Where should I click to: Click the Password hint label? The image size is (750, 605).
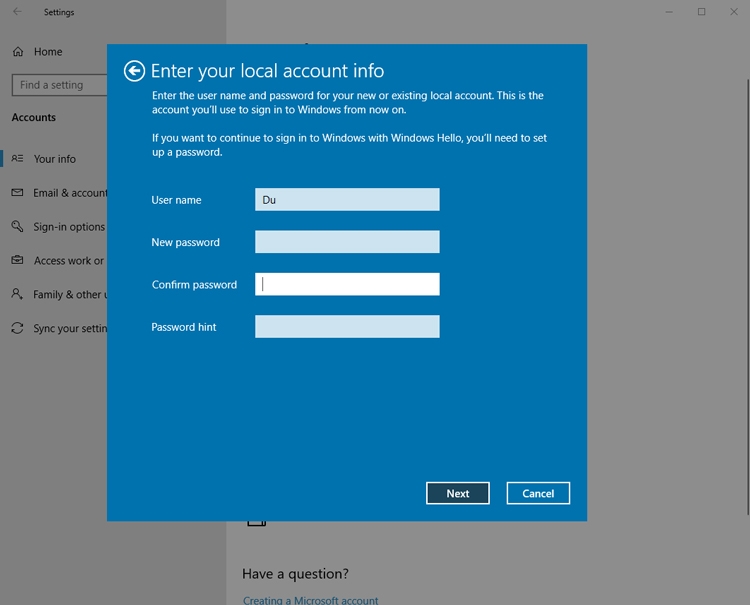[x=184, y=327]
